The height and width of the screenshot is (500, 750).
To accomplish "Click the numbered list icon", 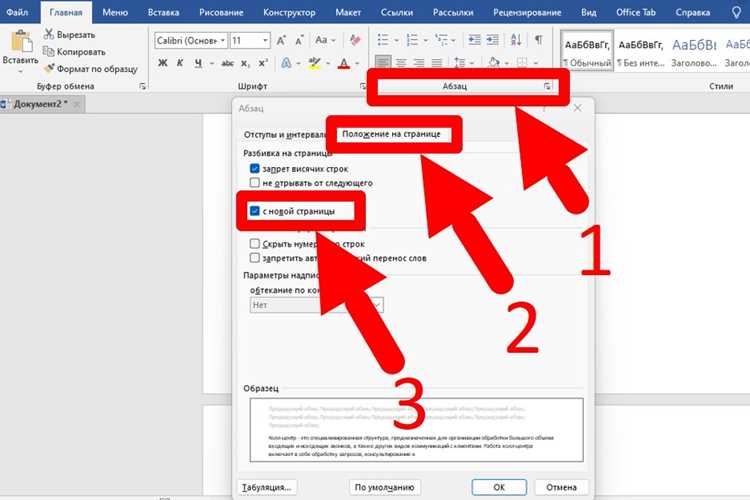I will point(412,40).
